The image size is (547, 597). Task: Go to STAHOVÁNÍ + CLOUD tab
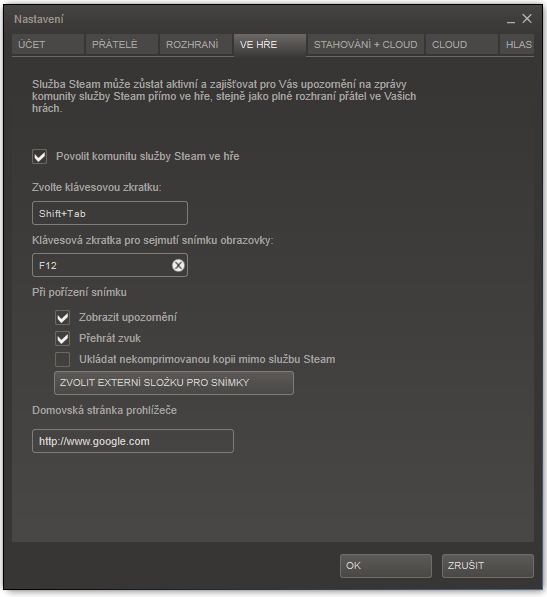pos(366,45)
